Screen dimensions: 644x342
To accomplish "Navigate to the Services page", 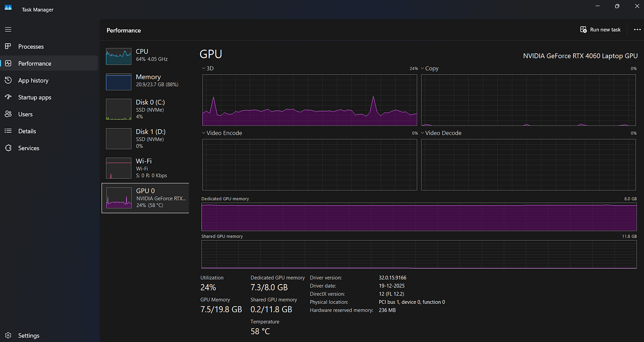I will point(49,148).
